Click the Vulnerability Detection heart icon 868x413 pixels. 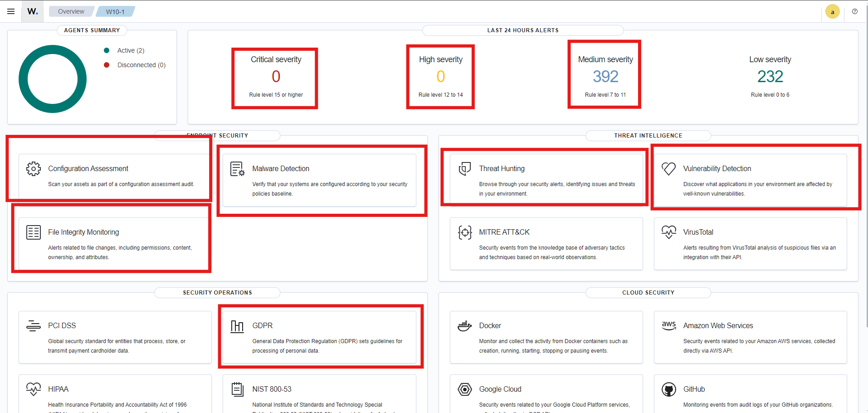pyautogui.click(x=669, y=169)
